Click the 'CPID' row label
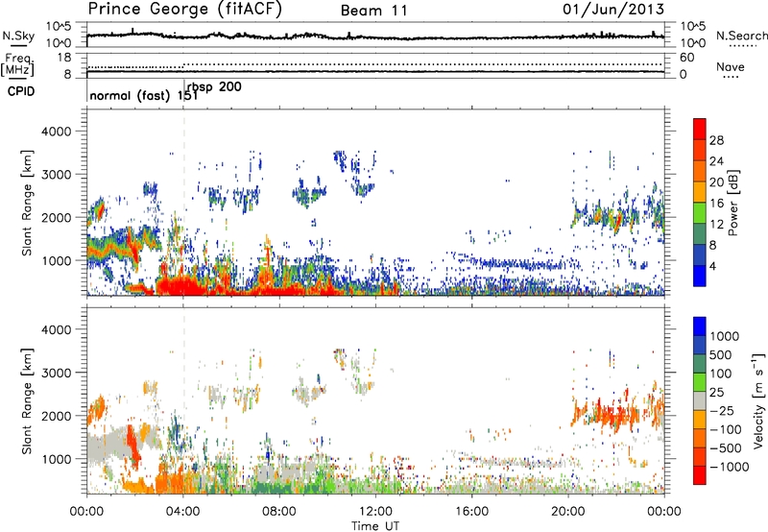This screenshot has height=532, width=768. click(21, 91)
